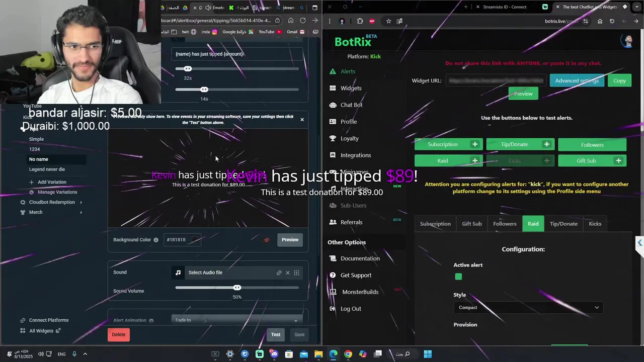Screen dimensions: 644x362
Task: Click the BotRix user avatar
Action: pos(627,41)
